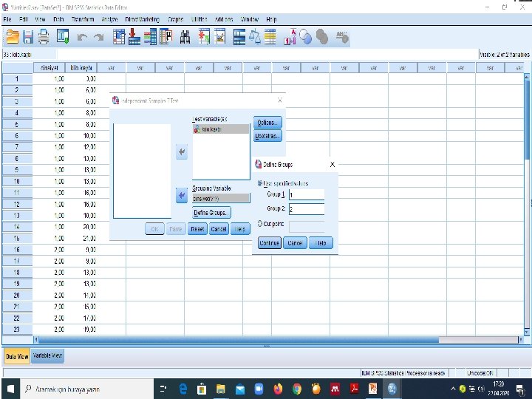Move variable to Test Variables arrow
The width and height of the screenshot is (532, 399).
(182, 151)
